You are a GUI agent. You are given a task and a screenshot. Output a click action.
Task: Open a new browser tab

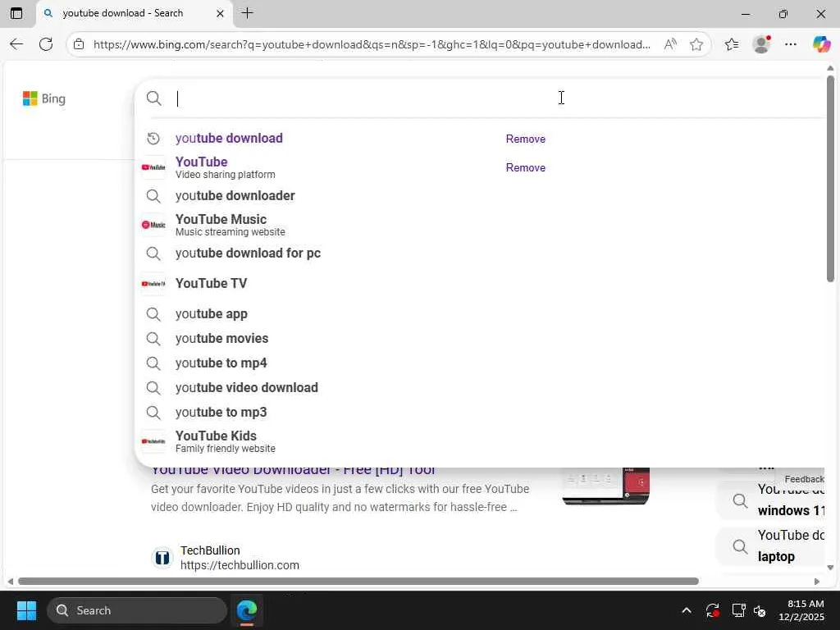coord(247,13)
